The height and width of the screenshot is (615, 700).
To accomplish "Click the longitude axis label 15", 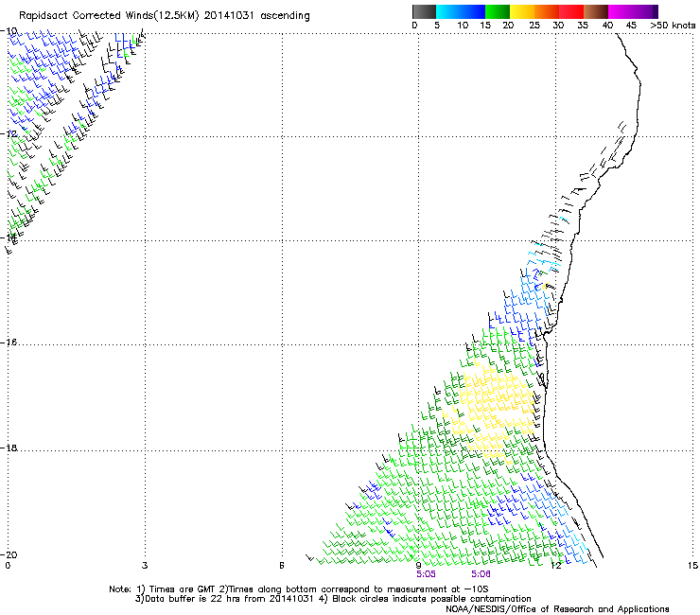I will [x=692, y=566].
